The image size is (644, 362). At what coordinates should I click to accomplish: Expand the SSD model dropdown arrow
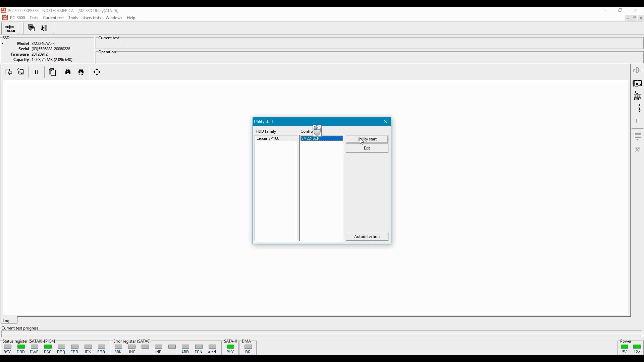[x=3, y=44]
